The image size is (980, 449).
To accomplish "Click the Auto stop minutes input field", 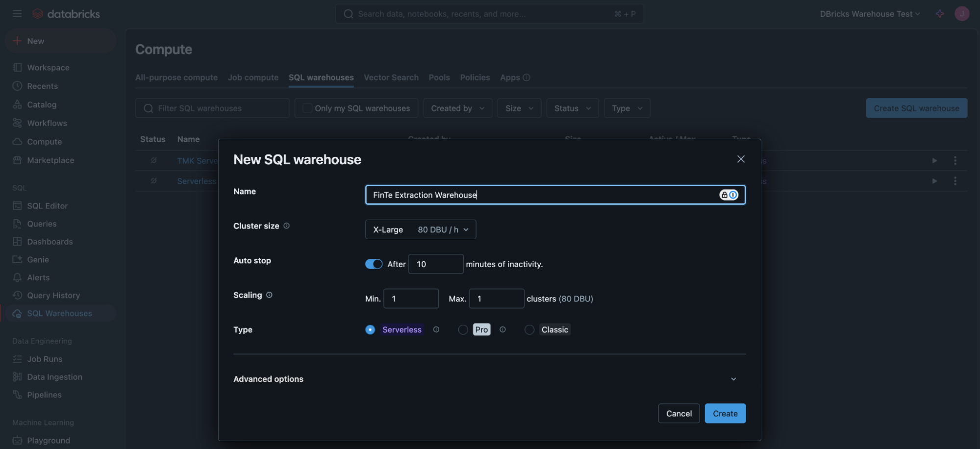I will pos(435,264).
